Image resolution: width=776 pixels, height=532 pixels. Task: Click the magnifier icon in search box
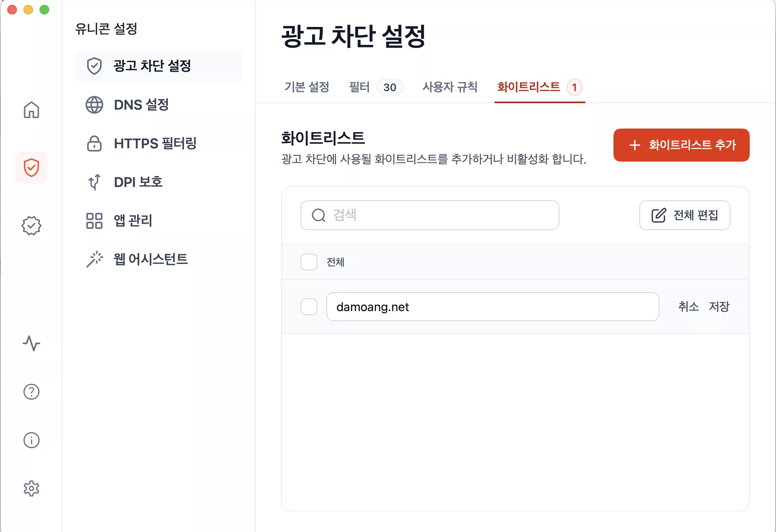point(319,215)
